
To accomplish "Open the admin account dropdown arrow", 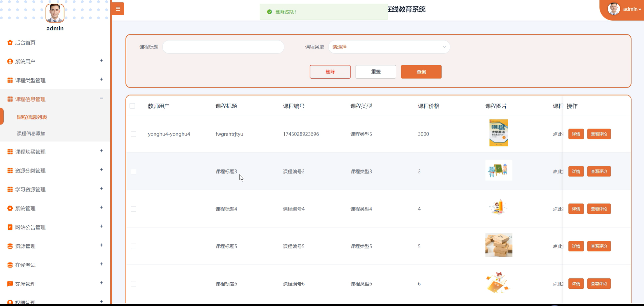I will pos(640,9).
